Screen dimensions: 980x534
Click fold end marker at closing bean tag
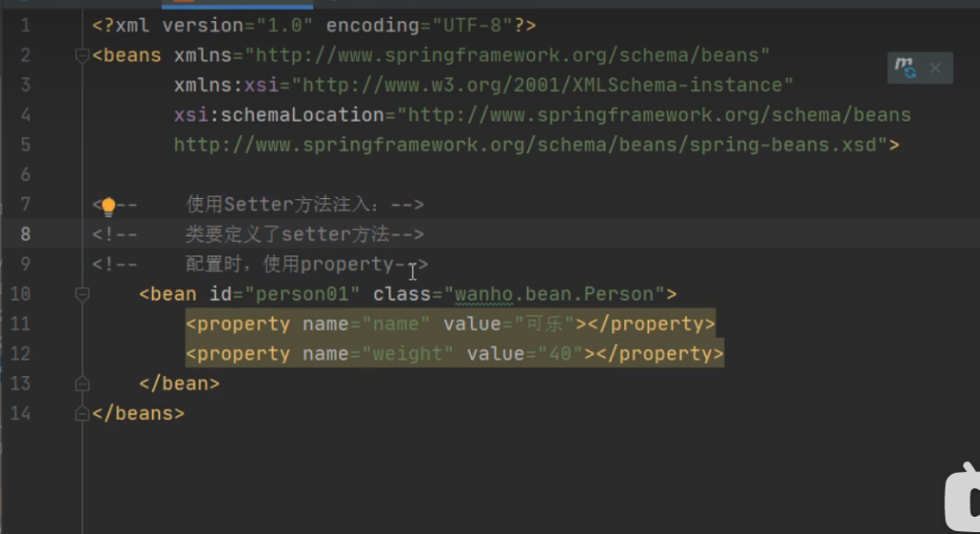pos(81,384)
